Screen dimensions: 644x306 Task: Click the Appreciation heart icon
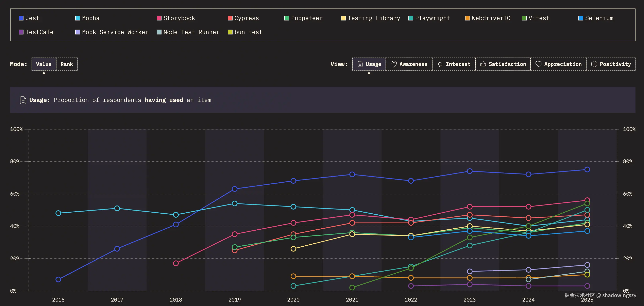tap(539, 64)
